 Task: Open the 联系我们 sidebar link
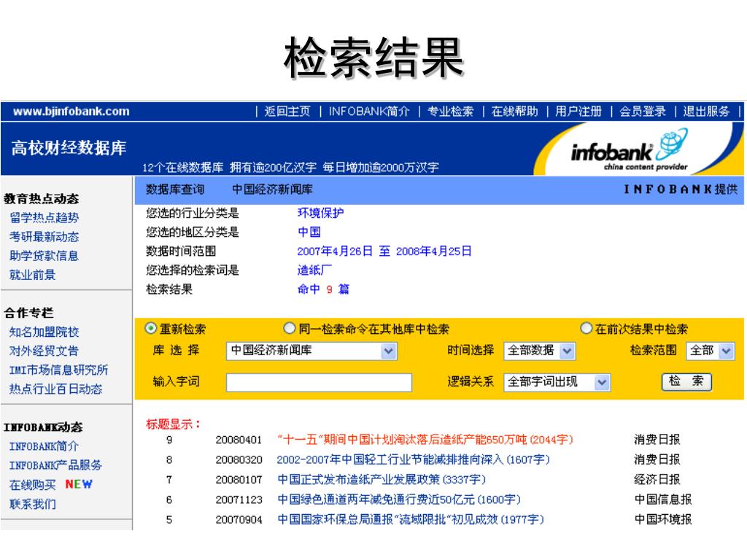32,504
